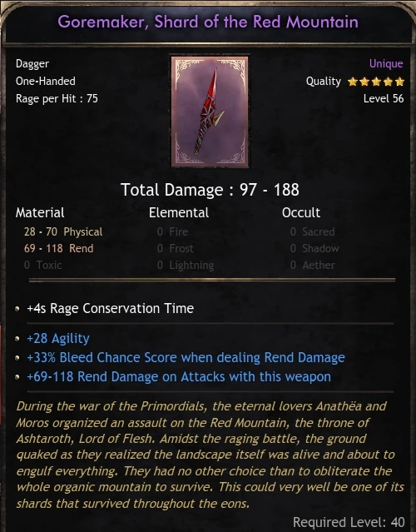The image size is (416, 532).
Task: Click the Required Level: 40 text
Action: coord(349,522)
